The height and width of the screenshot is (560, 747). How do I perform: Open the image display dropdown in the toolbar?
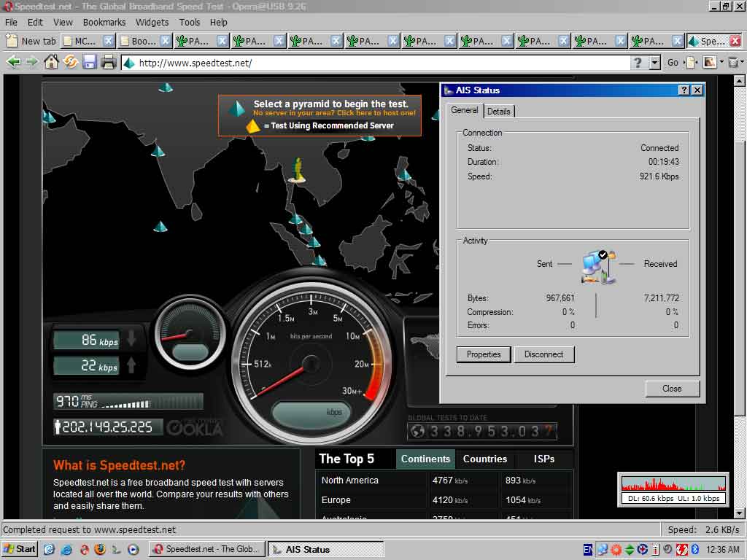(x=721, y=63)
